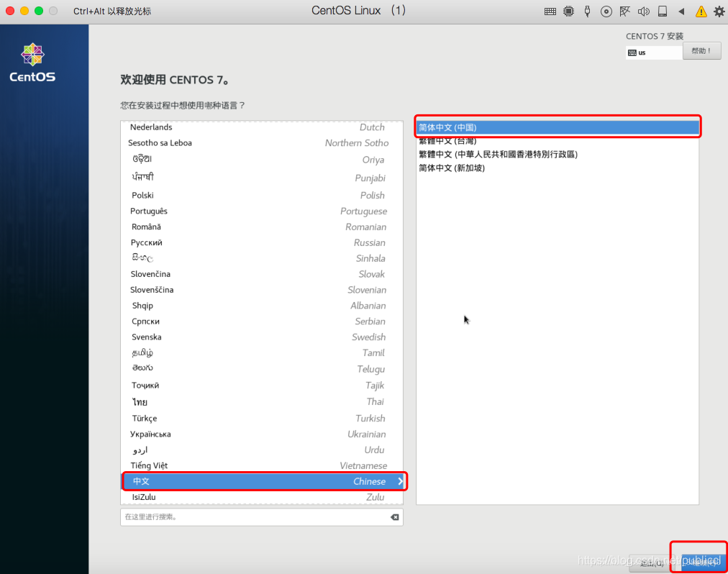Select Српски Serbian language row
728x574 pixels.
(x=262, y=321)
